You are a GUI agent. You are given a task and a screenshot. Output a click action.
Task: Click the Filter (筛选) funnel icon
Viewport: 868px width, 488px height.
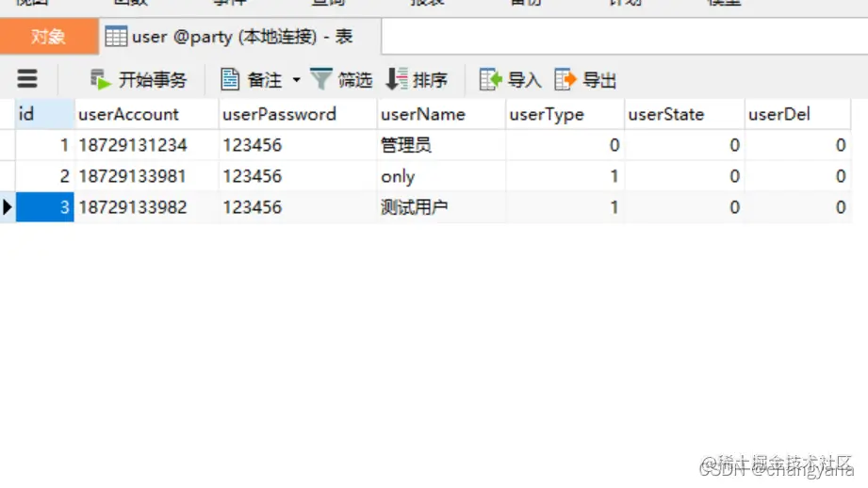click(321, 79)
